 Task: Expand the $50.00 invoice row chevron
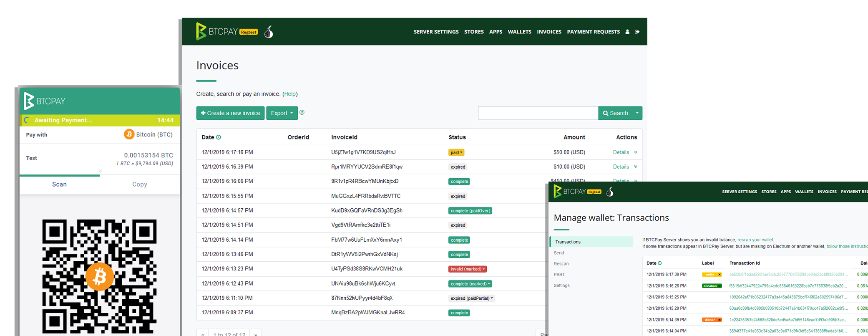click(x=636, y=152)
